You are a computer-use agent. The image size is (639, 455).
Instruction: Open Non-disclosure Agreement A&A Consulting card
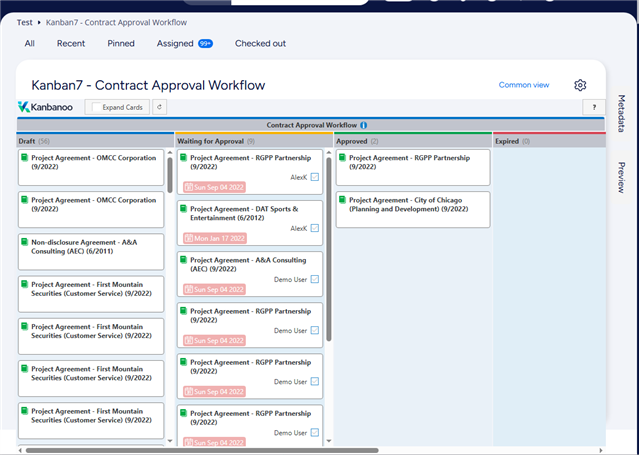[91, 252]
